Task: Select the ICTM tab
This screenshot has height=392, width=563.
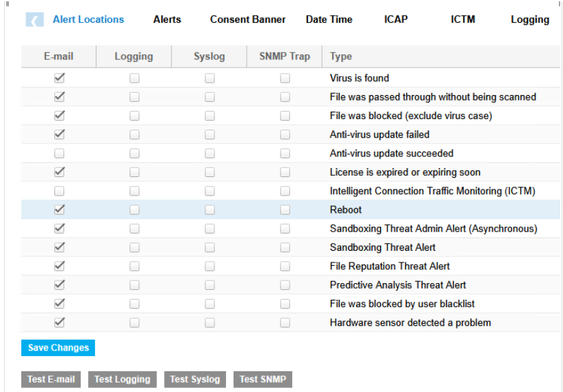Action: 463,19
